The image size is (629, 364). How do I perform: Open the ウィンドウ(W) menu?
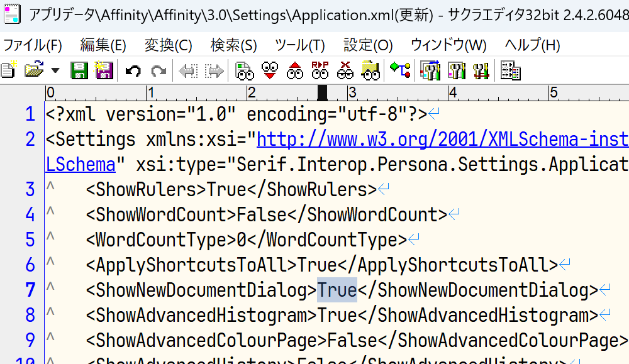448,45
